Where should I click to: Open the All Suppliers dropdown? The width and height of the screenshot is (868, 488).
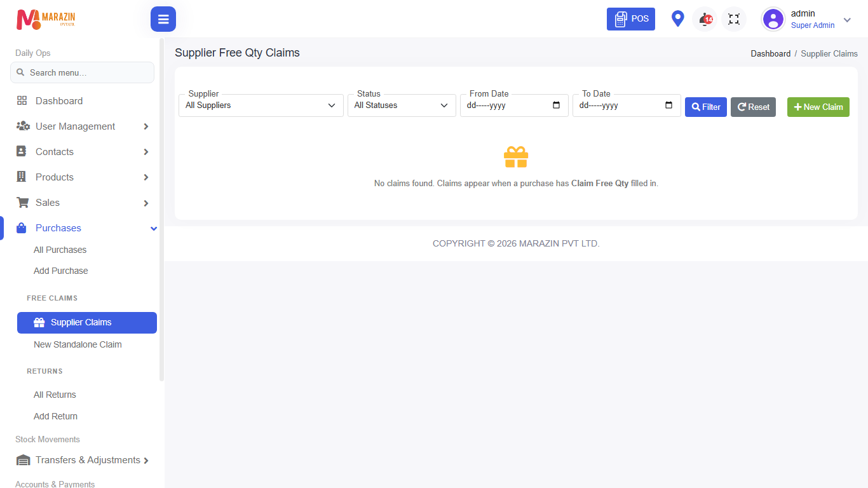click(261, 105)
